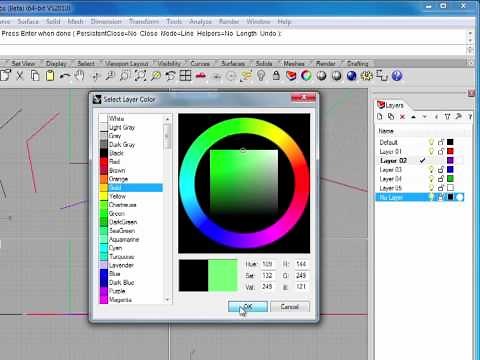
Task: Toggle Layer 01 visibility bulb
Action: [431, 152]
